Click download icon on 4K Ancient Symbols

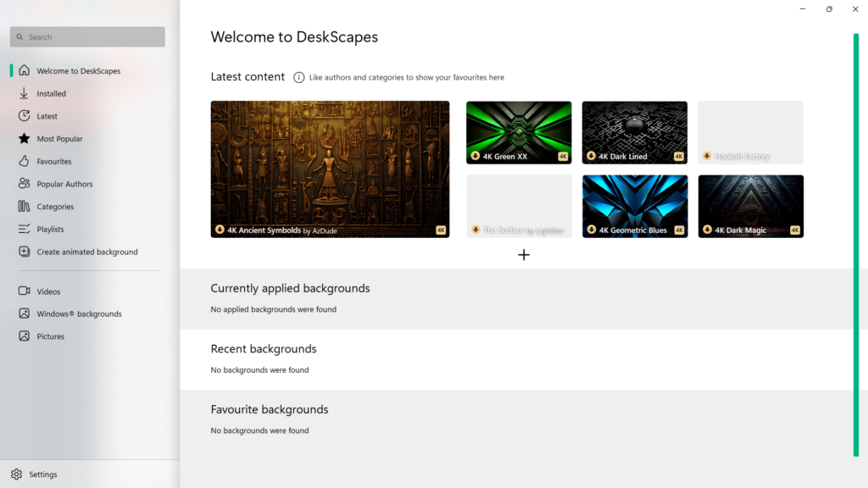[220, 230]
